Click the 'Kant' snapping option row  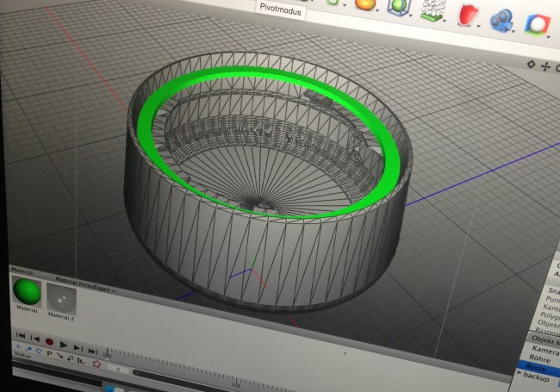click(551, 308)
